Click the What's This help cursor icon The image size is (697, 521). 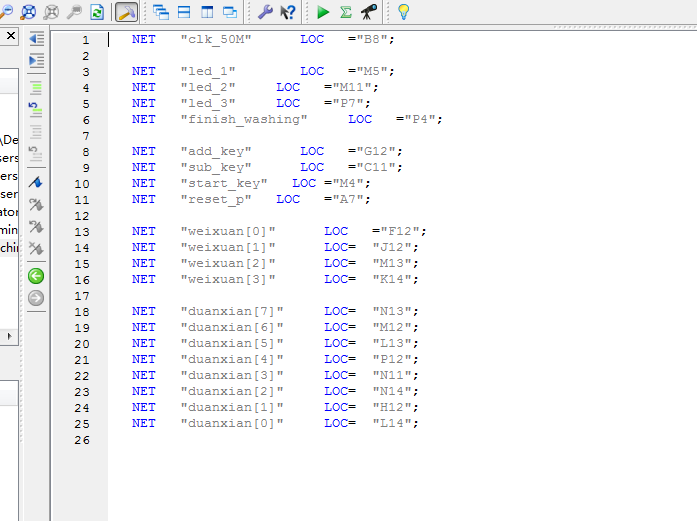pyautogui.click(x=288, y=12)
